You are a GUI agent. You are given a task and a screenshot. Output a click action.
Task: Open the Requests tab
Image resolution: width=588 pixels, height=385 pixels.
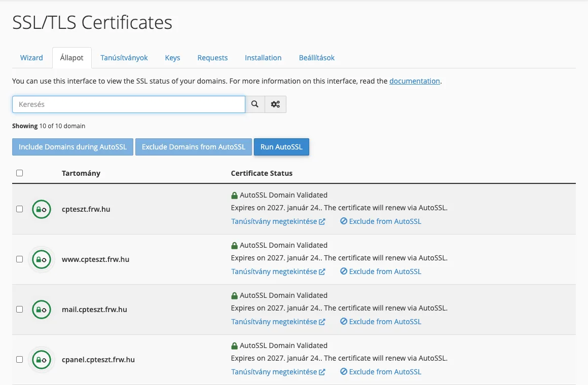pos(212,58)
